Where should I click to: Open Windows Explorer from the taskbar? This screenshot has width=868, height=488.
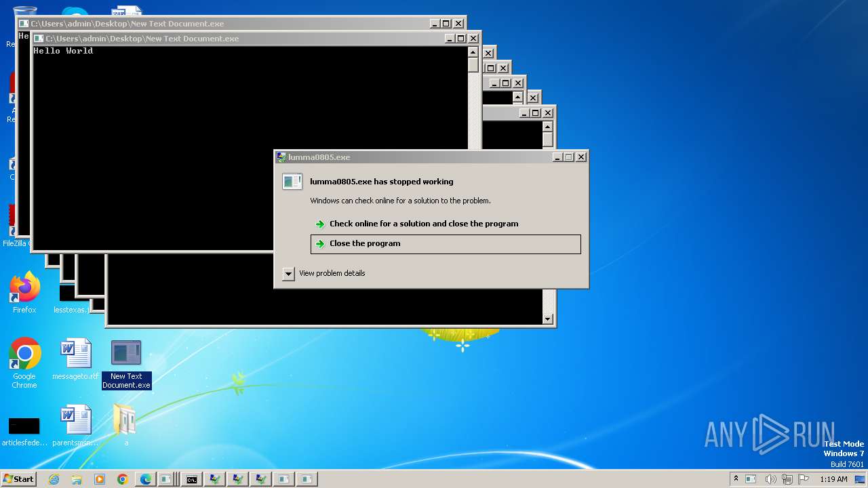click(77, 479)
